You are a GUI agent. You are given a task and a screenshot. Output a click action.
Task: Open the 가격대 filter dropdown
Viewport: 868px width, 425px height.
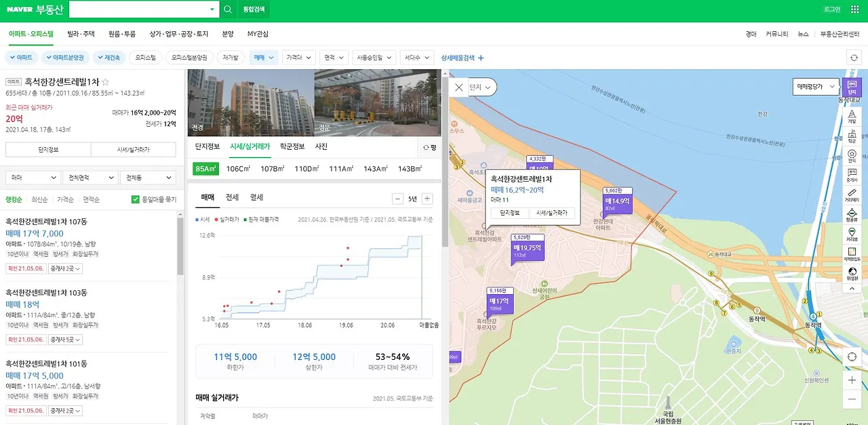[x=299, y=58]
